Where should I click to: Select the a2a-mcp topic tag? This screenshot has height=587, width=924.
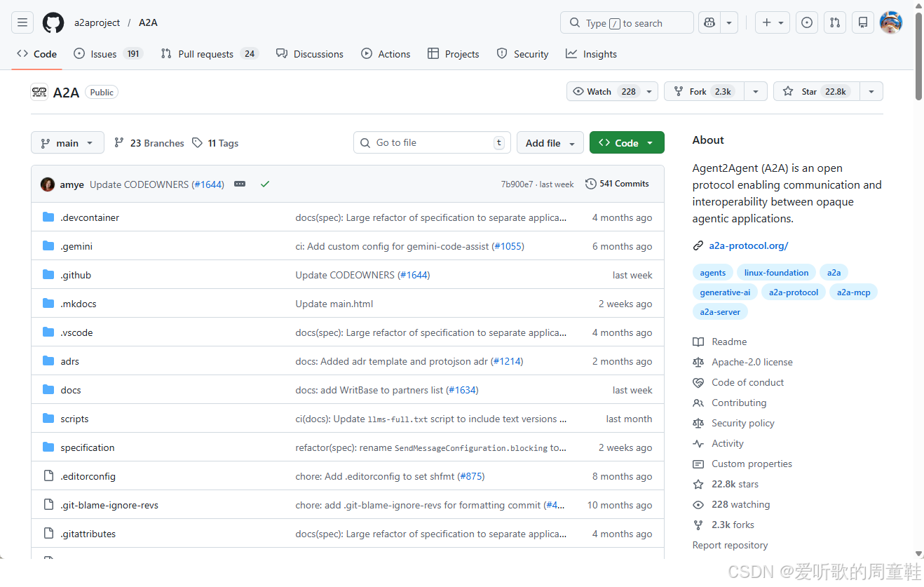[853, 292]
